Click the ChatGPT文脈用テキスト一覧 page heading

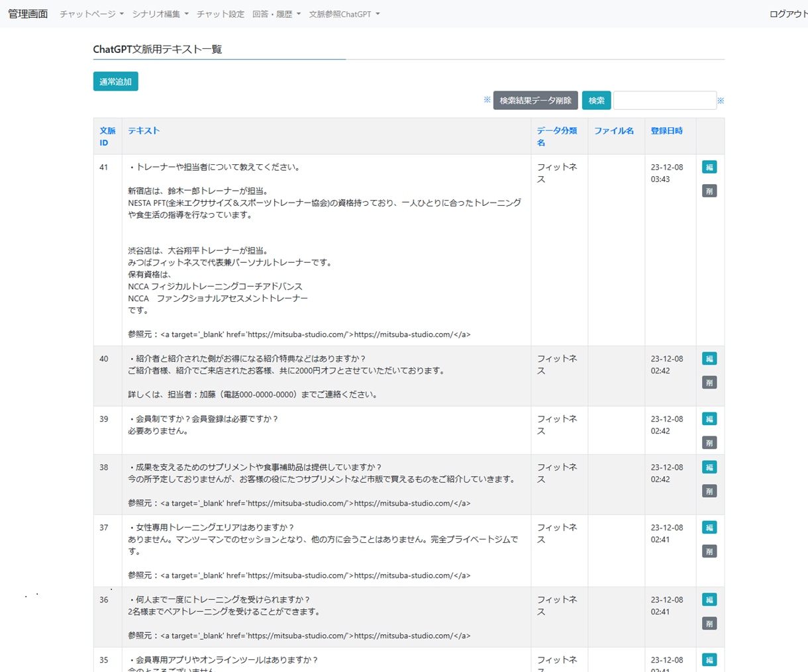[x=158, y=49]
